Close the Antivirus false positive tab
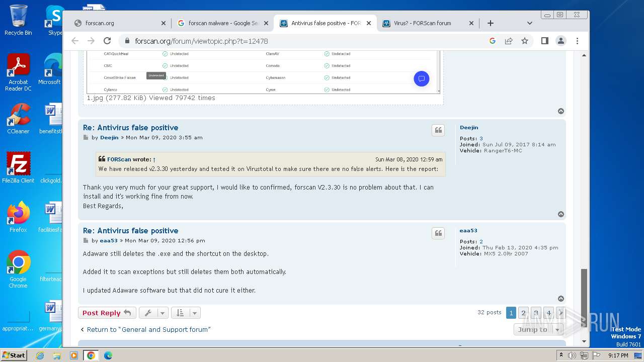The height and width of the screenshot is (362, 644). (369, 23)
